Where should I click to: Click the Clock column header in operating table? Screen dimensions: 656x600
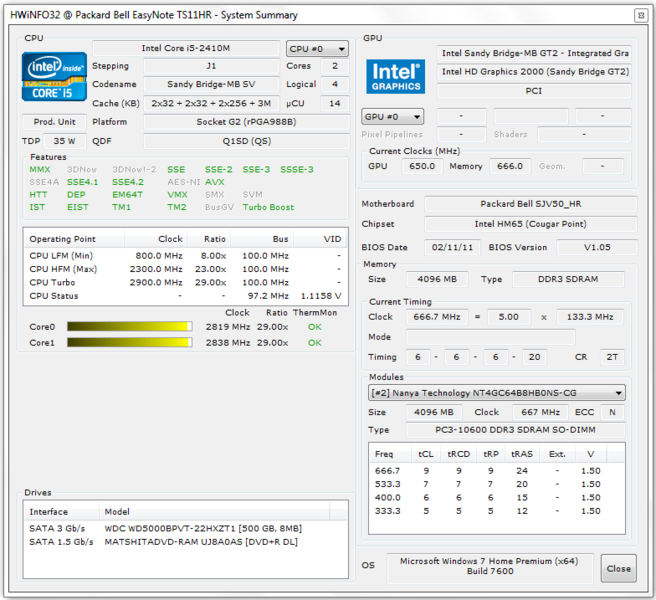click(x=156, y=239)
